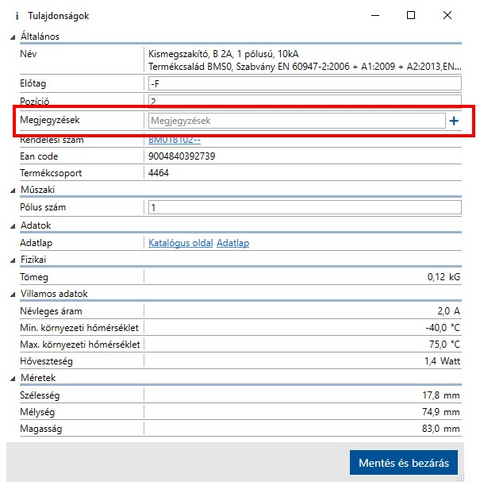480x493 pixels.
Task: Minimize the Tulajdonságok window
Action: coord(375,16)
